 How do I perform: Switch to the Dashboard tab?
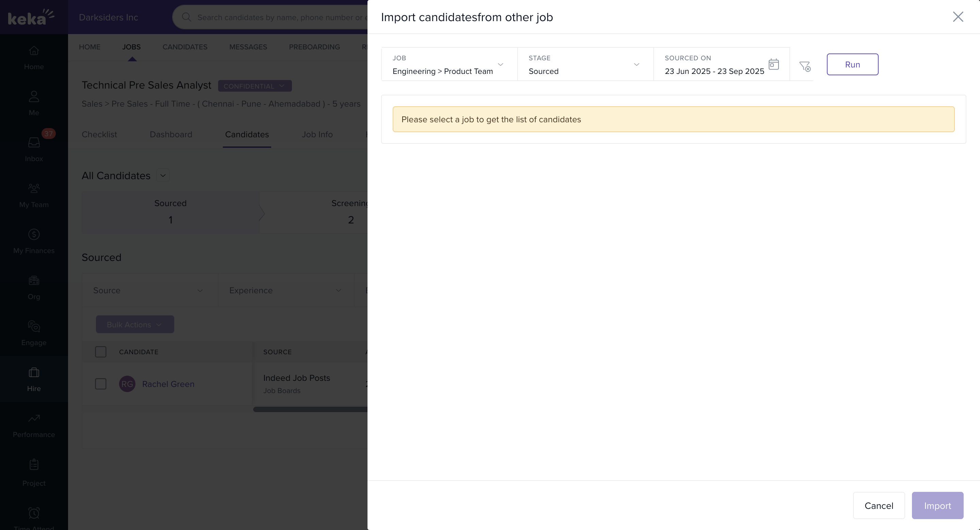coord(171,135)
